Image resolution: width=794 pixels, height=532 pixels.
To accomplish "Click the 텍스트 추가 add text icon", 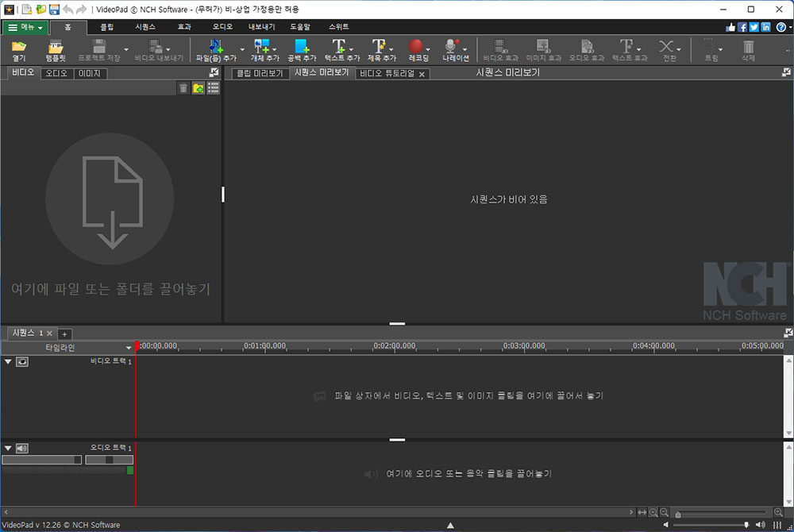I will click(338, 46).
